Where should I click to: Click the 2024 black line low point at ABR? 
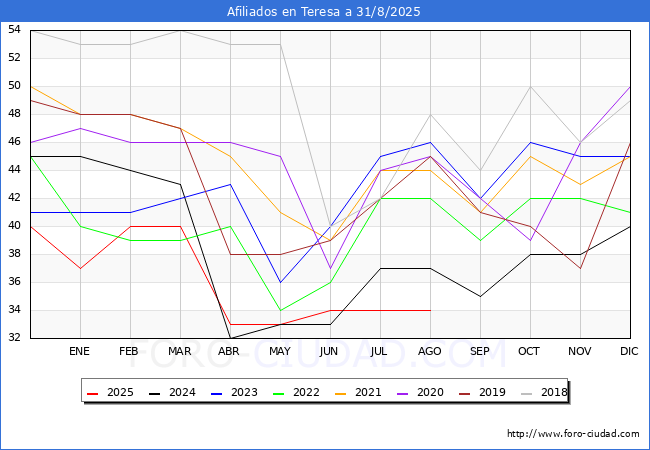coord(230,338)
